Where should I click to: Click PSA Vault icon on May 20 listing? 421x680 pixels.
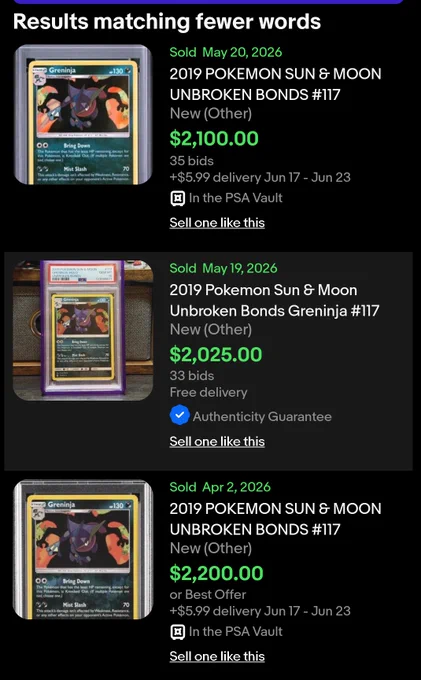click(177, 199)
